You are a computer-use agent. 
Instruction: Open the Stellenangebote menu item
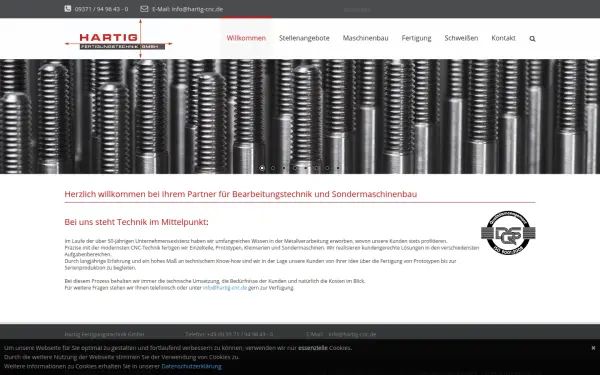(x=304, y=38)
